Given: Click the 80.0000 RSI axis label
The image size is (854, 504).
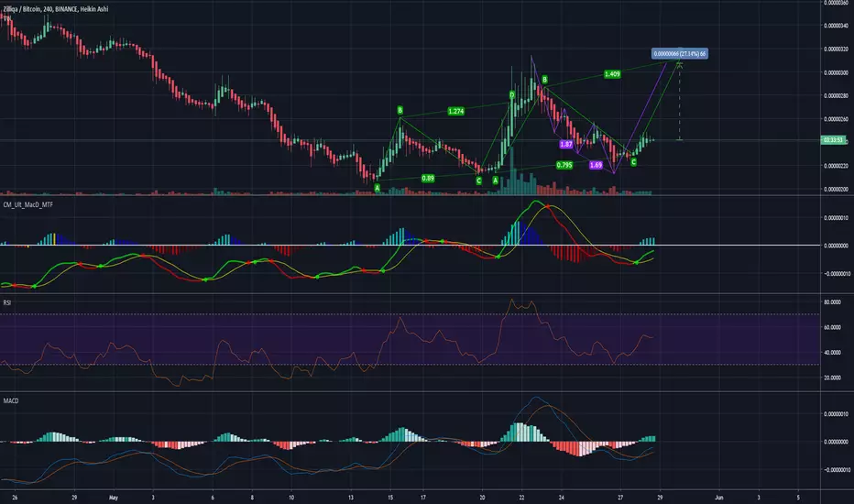Looking at the screenshot, I should (832, 302).
